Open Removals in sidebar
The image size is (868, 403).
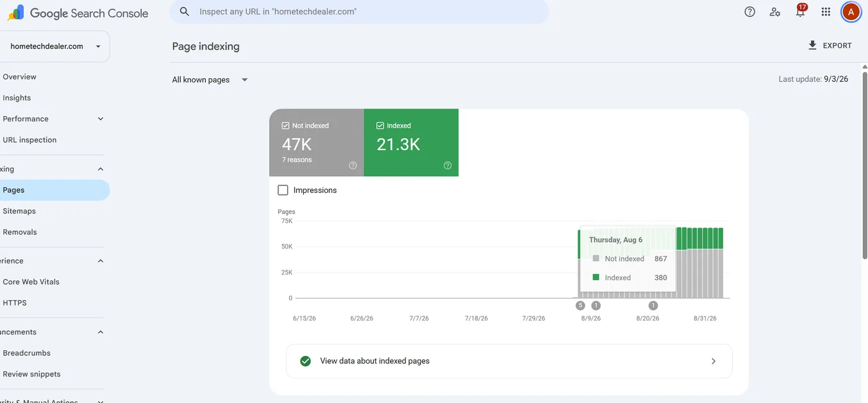point(20,232)
